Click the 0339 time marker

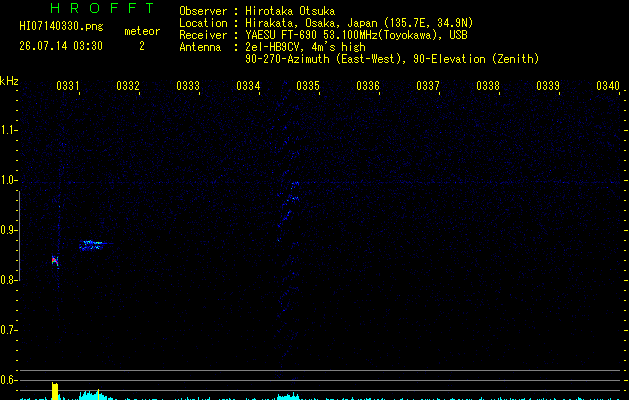tap(548, 86)
